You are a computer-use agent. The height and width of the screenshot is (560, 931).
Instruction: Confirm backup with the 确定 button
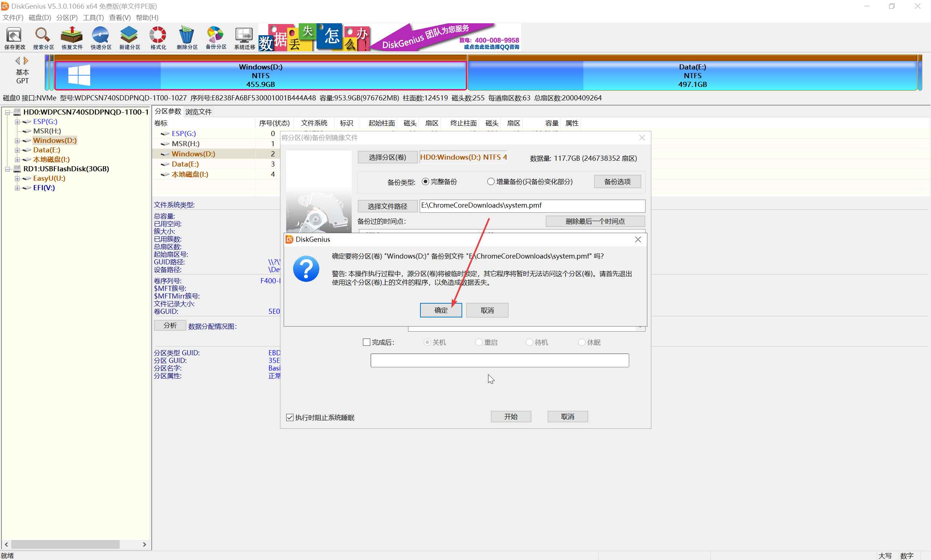pyautogui.click(x=440, y=310)
